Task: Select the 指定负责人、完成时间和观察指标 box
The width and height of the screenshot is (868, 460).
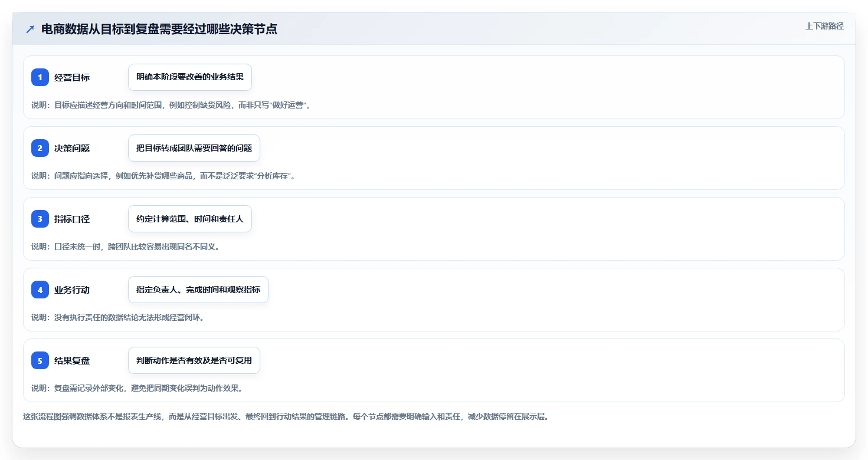Action: tap(198, 290)
